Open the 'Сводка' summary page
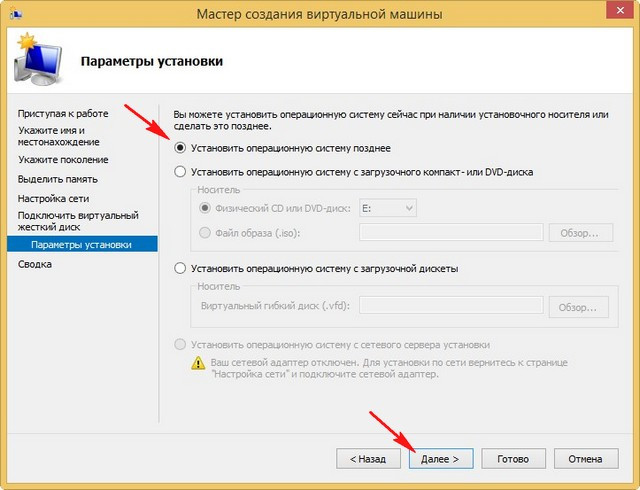This screenshot has width=640, height=490. (35, 264)
